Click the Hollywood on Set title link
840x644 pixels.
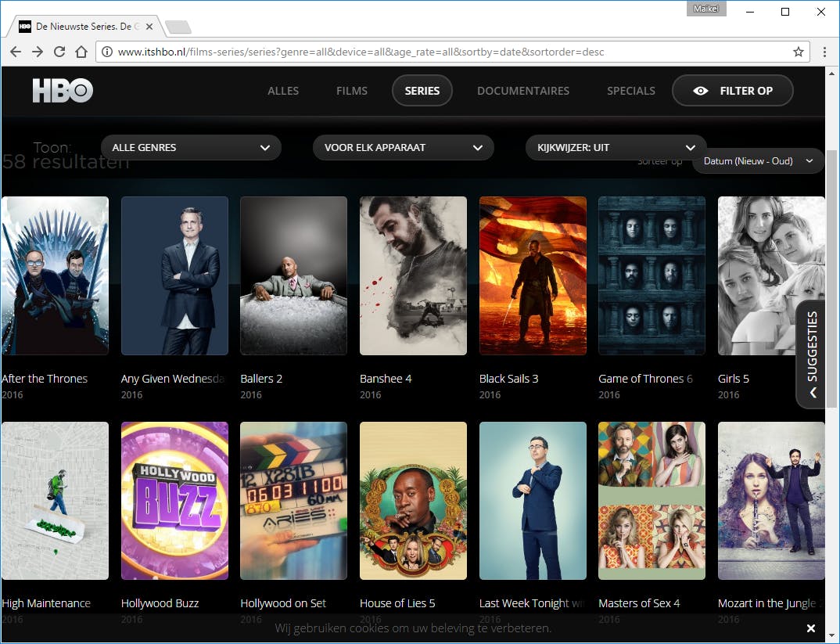click(283, 603)
